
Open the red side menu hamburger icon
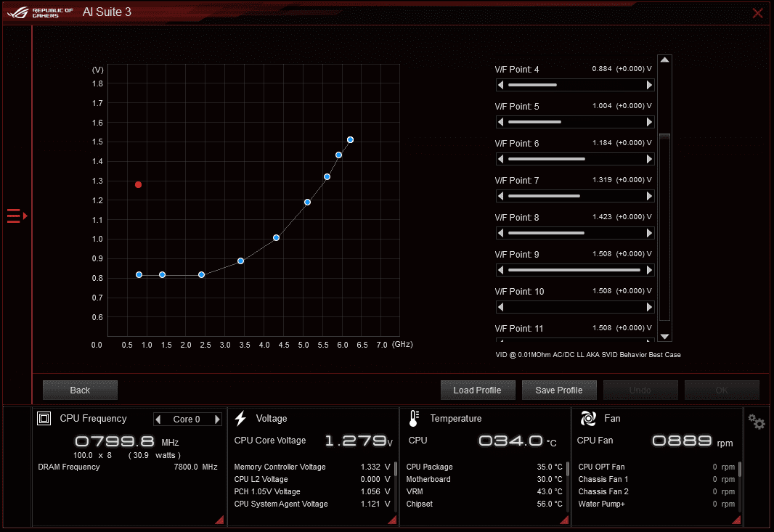pos(17,216)
